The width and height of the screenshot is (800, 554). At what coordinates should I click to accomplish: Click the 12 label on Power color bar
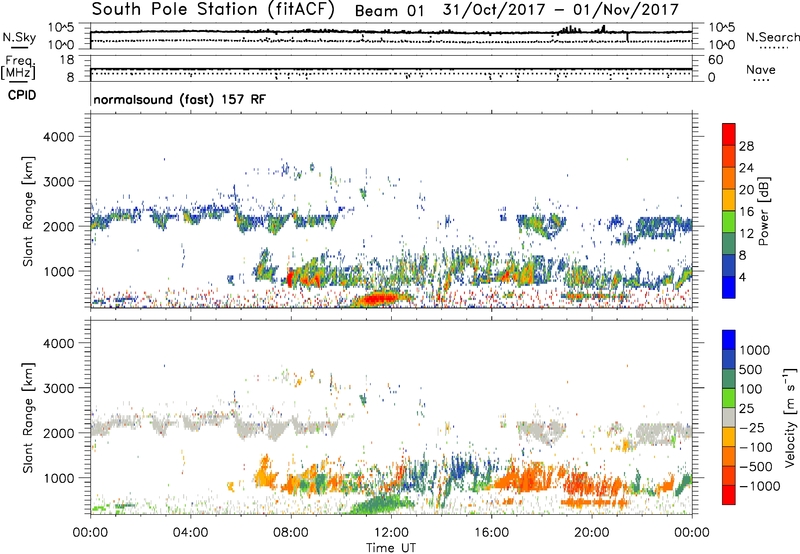746,234
